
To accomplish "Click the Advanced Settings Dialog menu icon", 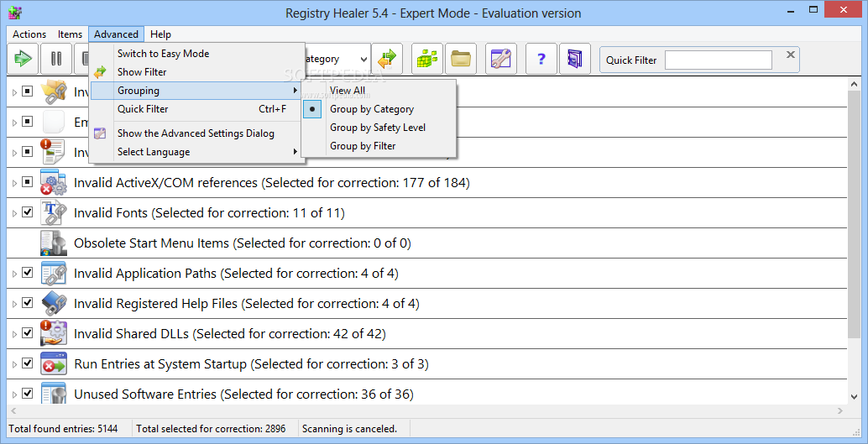I will [x=100, y=133].
